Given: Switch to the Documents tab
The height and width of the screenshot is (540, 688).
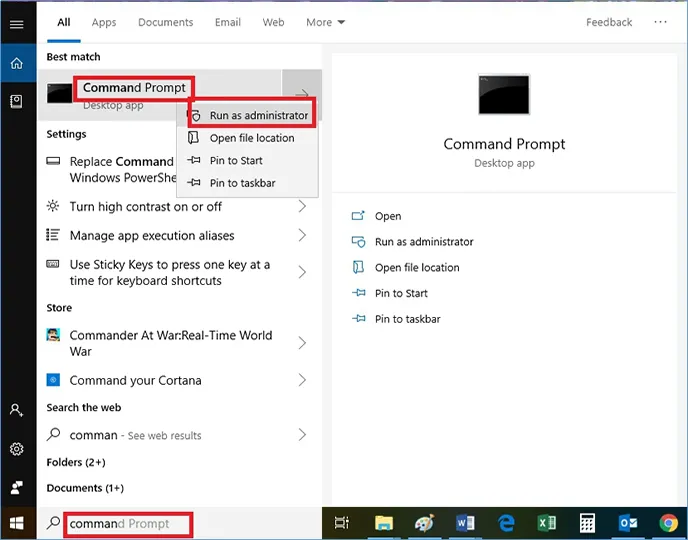Looking at the screenshot, I should pyautogui.click(x=165, y=22).
